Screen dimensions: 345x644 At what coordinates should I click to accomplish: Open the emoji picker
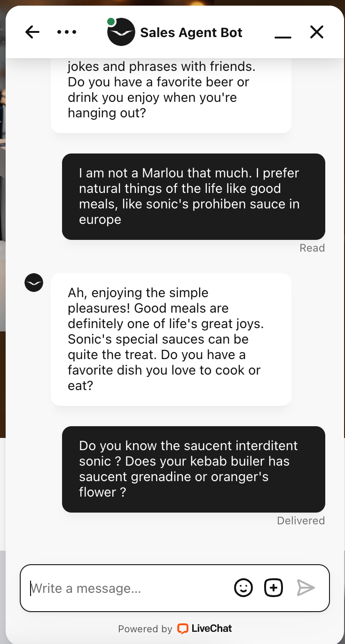point(243,588)
